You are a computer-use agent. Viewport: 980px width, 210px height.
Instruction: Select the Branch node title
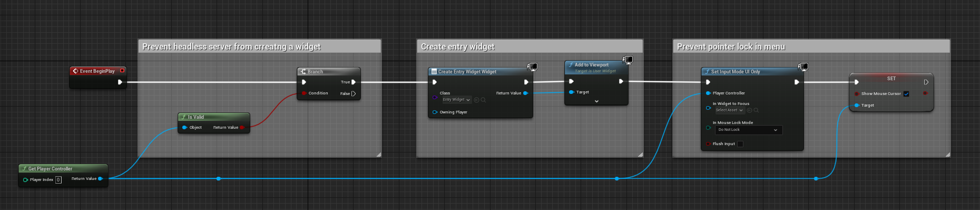point(315,71)
